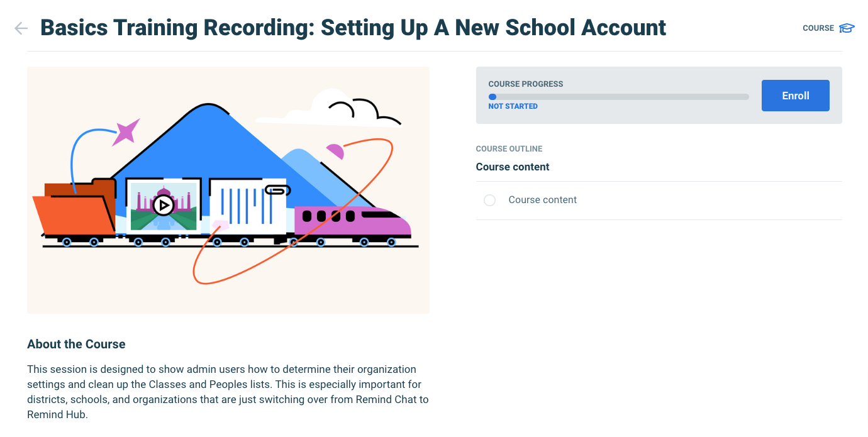Click the course title heading
This screenshot has height=437, width=868.
pos(353,28)
